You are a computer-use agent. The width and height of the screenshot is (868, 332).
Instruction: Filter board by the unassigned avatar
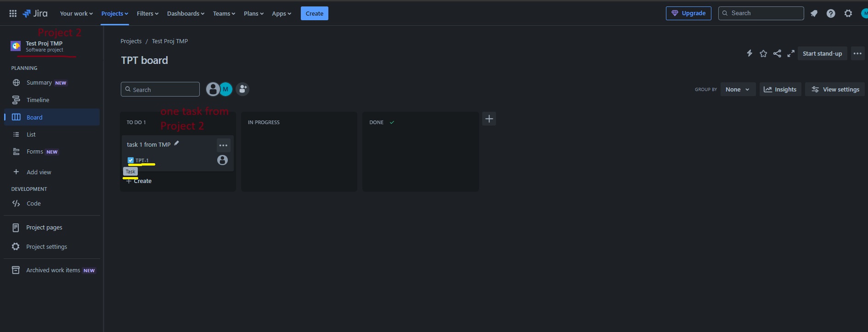[213, 89]
